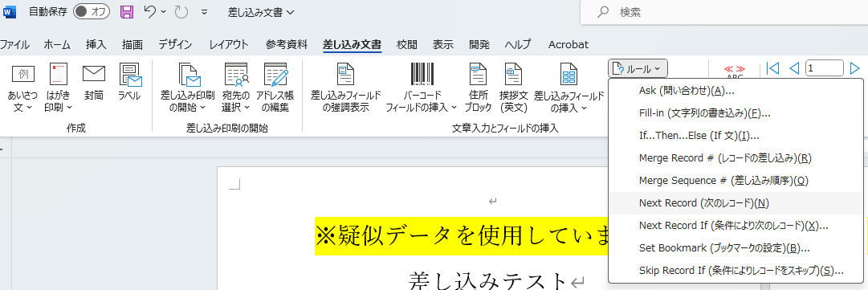This screenshot has height=290, width=868.
Task: Click the purple Save floppy icon
Action: [127, 11]
